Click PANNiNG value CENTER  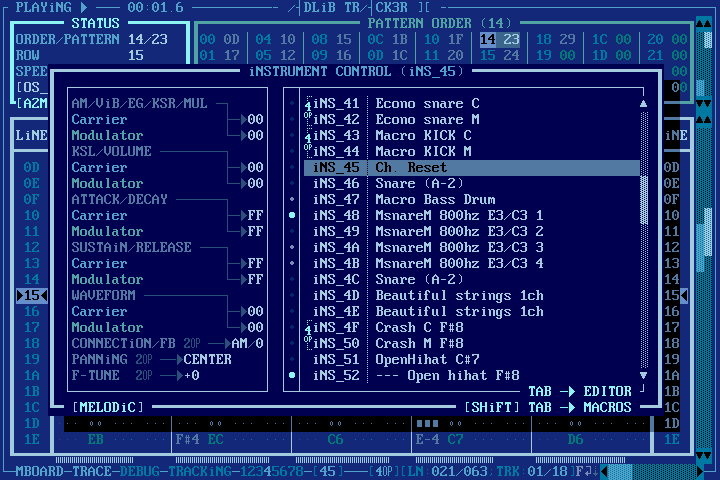pyautogui.click(x=208, y=360)
